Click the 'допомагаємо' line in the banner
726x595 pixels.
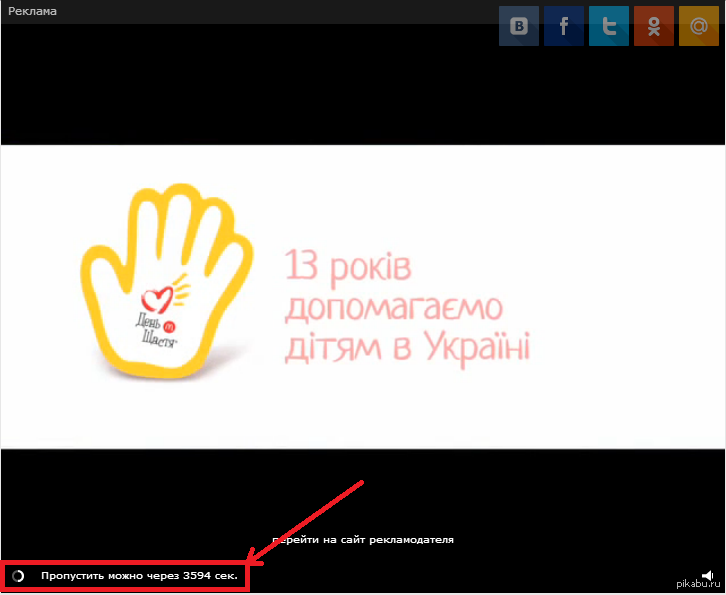coord(393,308)
